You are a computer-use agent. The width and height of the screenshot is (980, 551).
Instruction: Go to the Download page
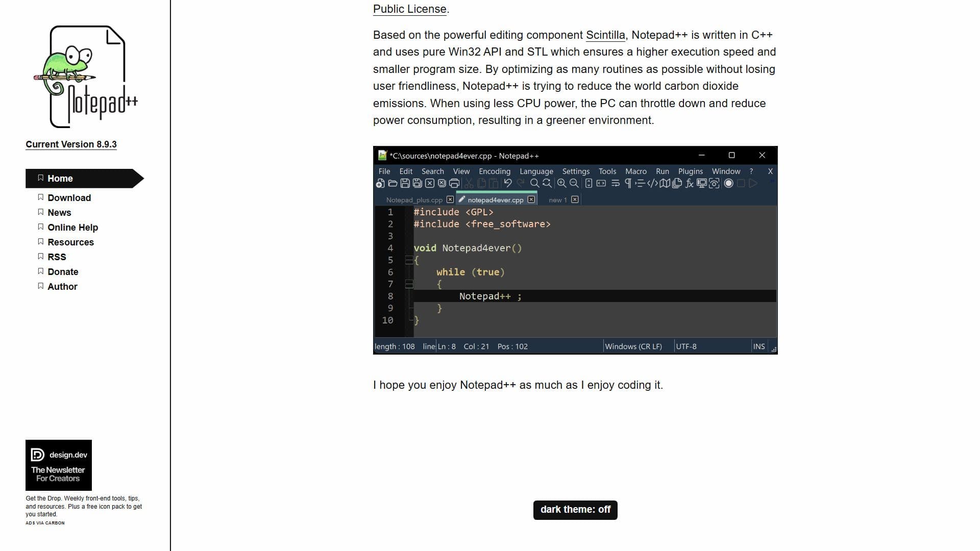pyautogui.click(x=69, y=198)
